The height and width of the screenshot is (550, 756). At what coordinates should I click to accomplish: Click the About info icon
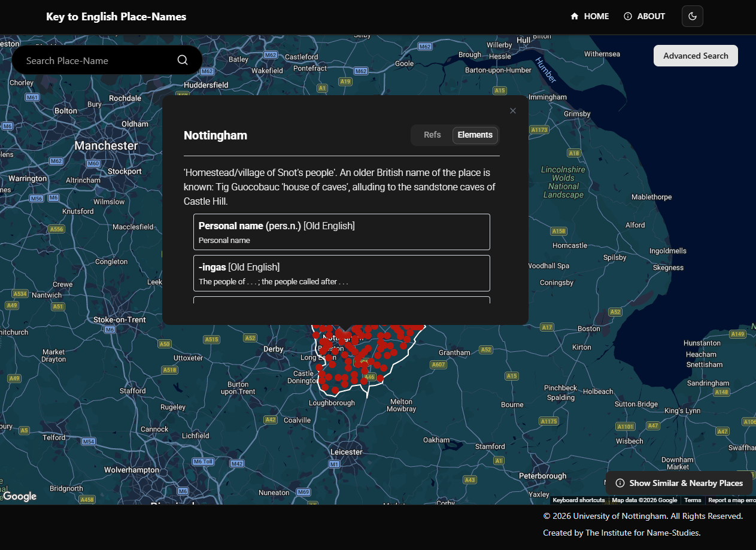(628, 16)
